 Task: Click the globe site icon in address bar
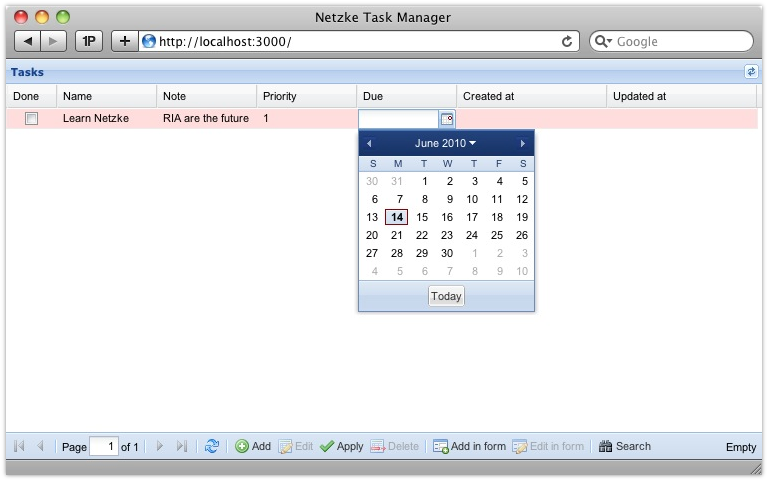(148, 42)
